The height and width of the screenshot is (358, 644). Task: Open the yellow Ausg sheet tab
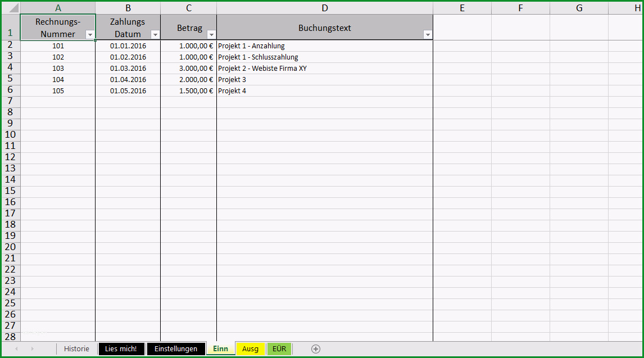[251, 349]
